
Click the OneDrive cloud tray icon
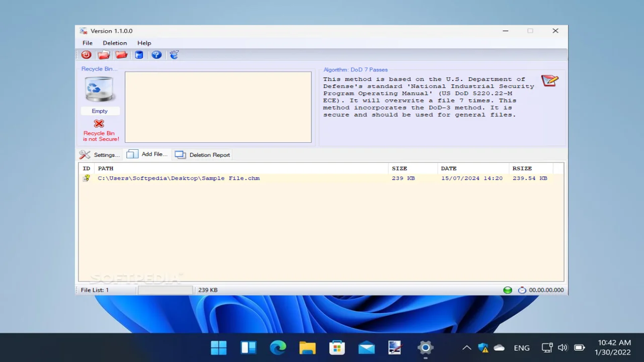[499, 347]
